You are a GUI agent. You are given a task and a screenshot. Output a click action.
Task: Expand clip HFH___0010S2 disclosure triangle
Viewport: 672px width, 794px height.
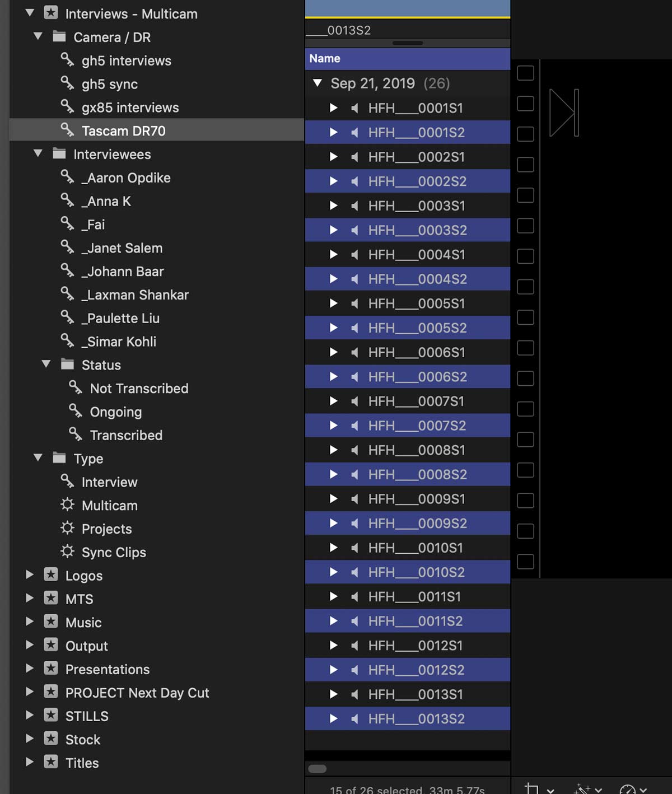pos(334,572)
